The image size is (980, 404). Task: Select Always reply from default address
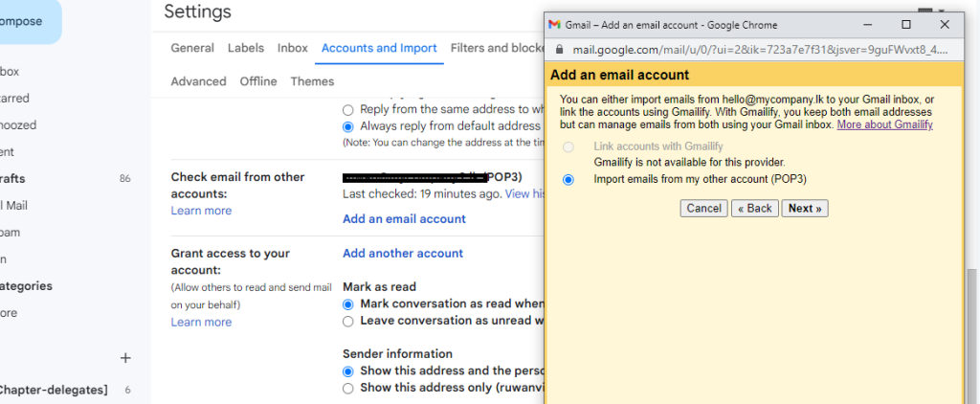click(348, 126)
